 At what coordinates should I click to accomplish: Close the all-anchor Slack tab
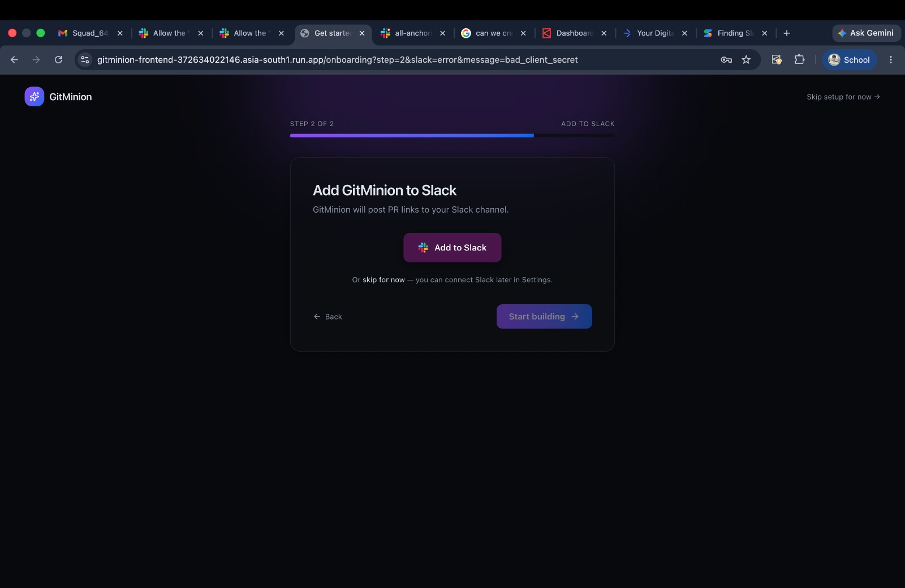click(x=442, y=33)
